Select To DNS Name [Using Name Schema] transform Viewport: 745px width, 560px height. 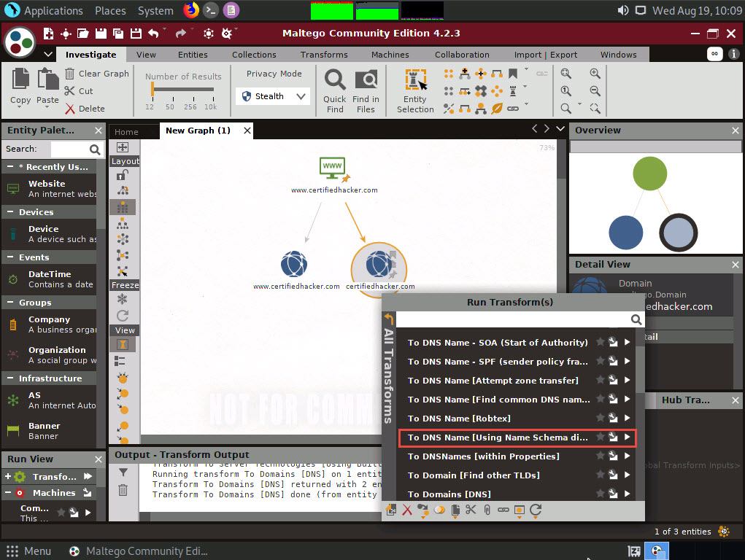[498, 437]
